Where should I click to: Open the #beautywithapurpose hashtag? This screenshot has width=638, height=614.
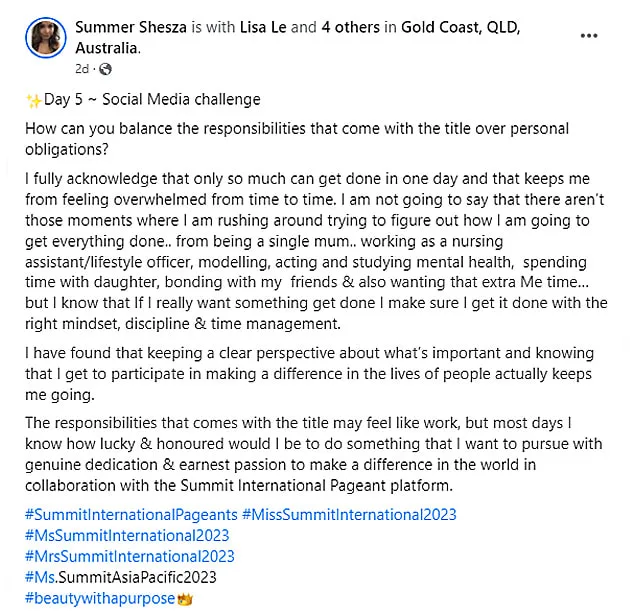(x=100, y=599)
